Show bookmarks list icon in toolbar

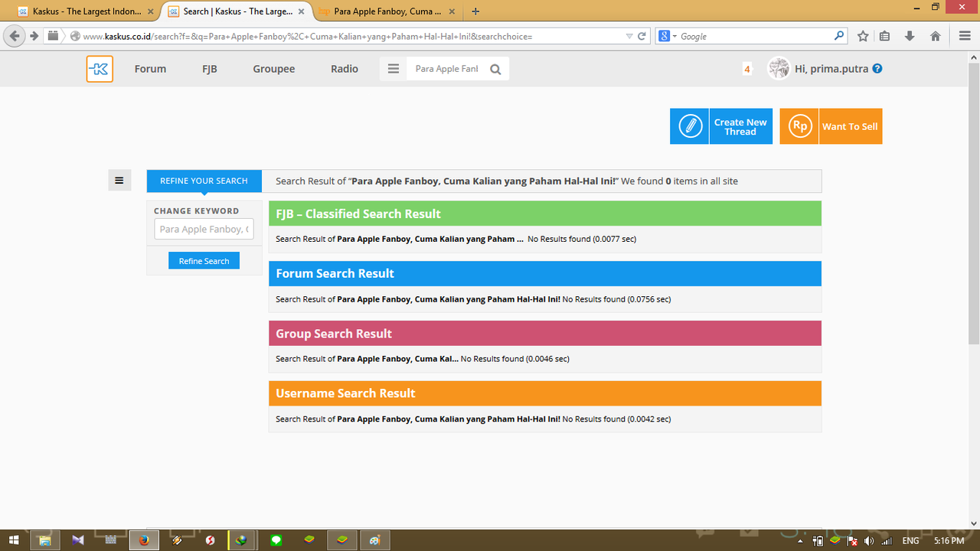(x=885, y=36)
